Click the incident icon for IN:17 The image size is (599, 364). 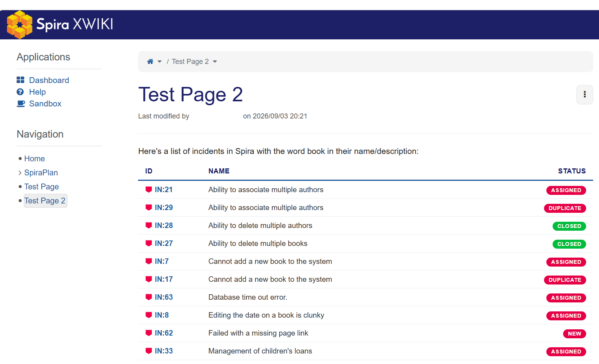coord(149,279)
